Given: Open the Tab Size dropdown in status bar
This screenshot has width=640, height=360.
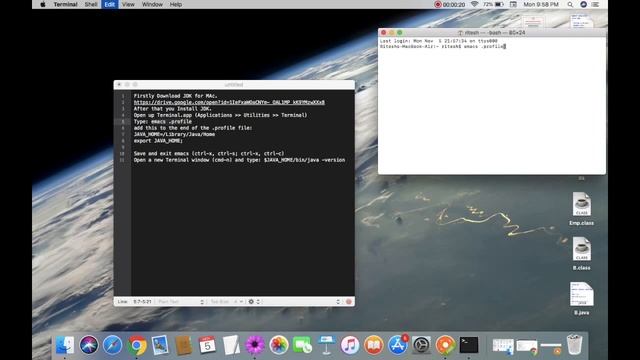Looking at the screenshot, I should (227, 302).
